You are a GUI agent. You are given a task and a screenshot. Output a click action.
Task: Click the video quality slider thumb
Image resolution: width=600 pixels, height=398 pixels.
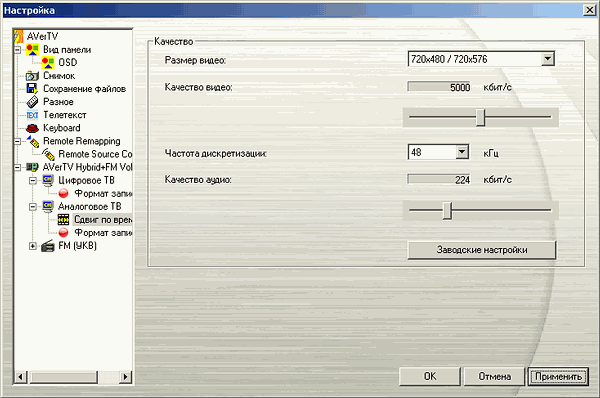tap(481, 117)
